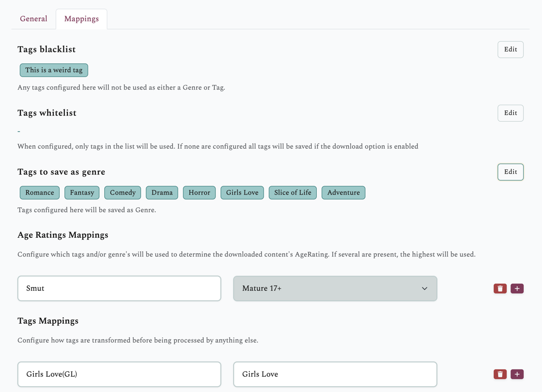
Task: Click the Girls Love mapping target field
Action: (334, 374)
